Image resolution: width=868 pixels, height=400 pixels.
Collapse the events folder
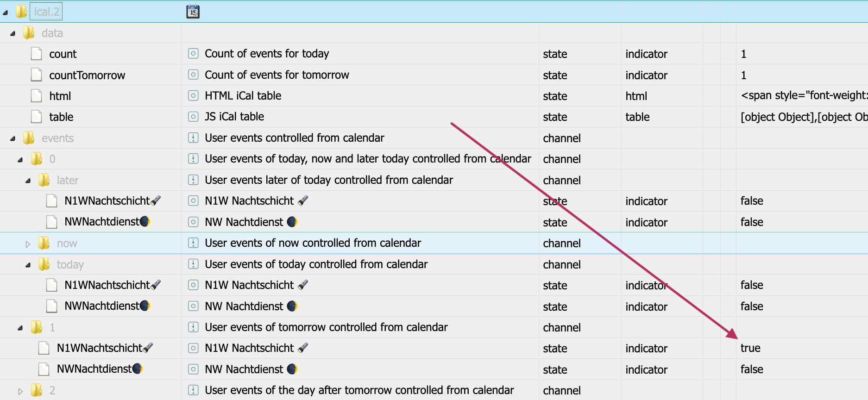13,138
